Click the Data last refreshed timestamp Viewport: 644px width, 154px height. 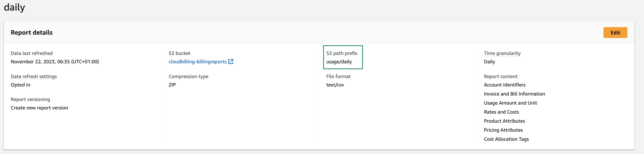[55, 62]
